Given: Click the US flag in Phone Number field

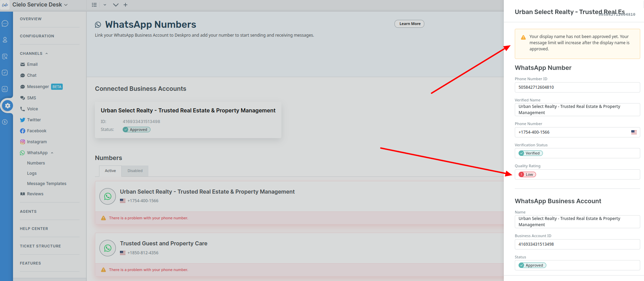Looking at the screenshot, I should (x=634, y=132).
